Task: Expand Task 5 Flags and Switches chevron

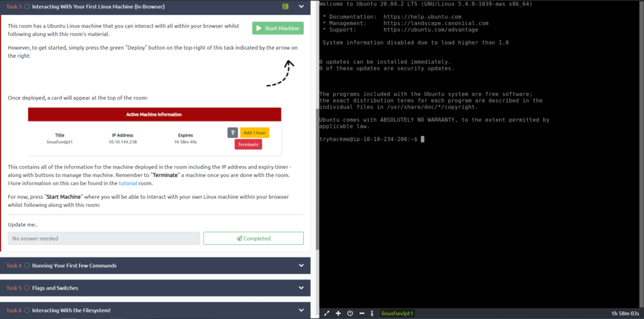Action: tap(301, 288)
